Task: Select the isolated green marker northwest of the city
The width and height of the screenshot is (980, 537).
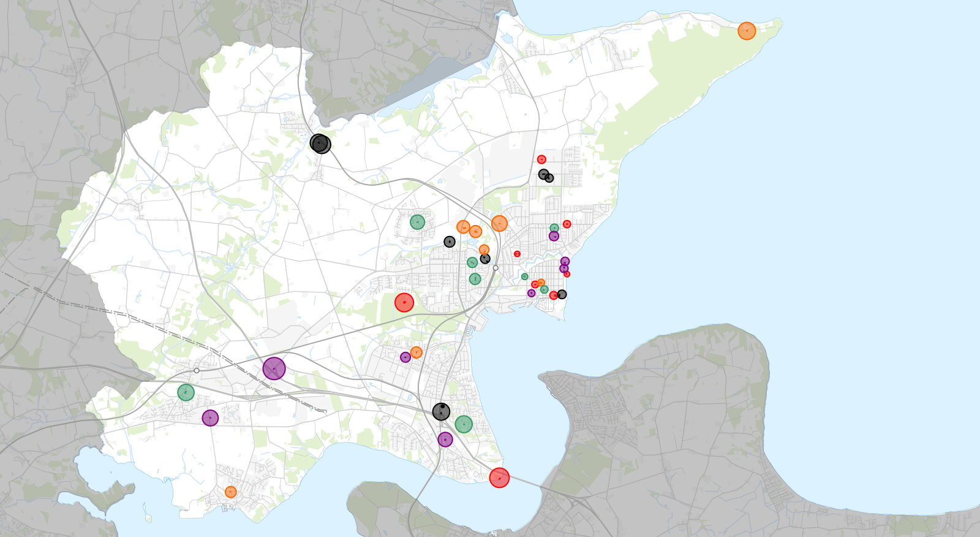Action: point(417,222)
